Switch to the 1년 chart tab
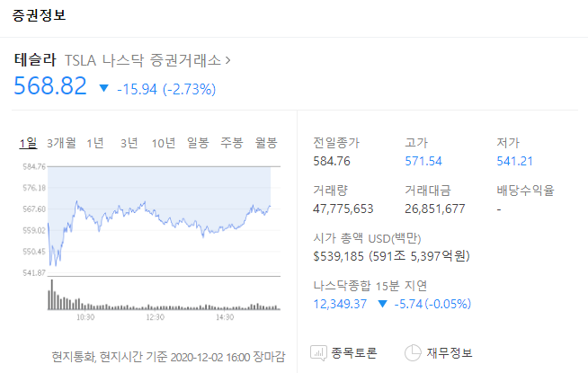This screenshot has width=588, height=373. click(x=95, y=143)
